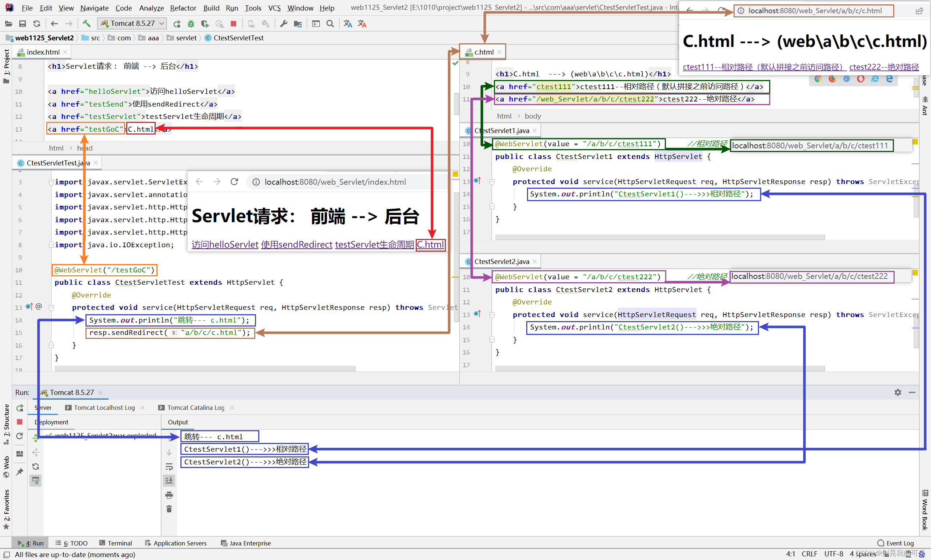This screenshot has width=931, height=560.
Task: Toggle scroll to end in the Run output
Action: pyautogui.click(x=169, y=480)
